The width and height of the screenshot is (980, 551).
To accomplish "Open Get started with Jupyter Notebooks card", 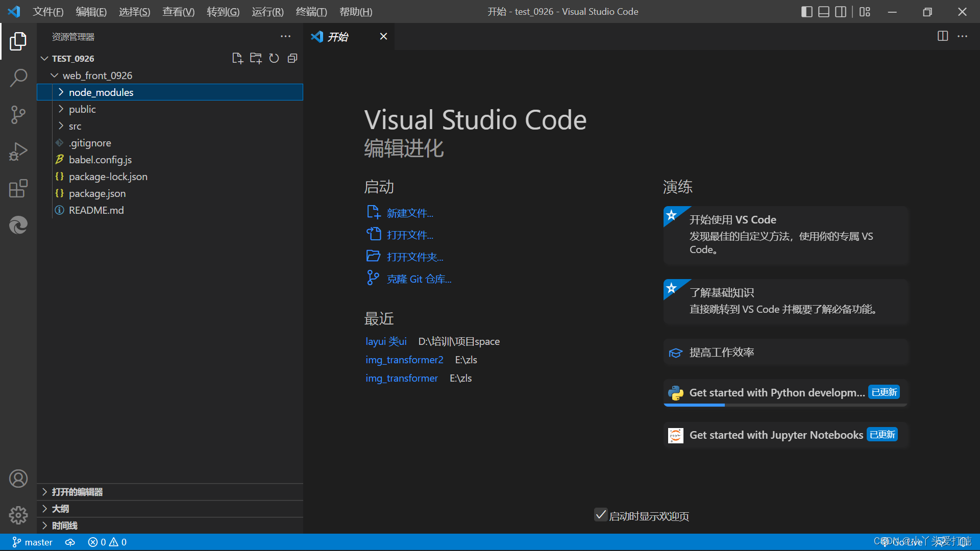I will [786, 435].
